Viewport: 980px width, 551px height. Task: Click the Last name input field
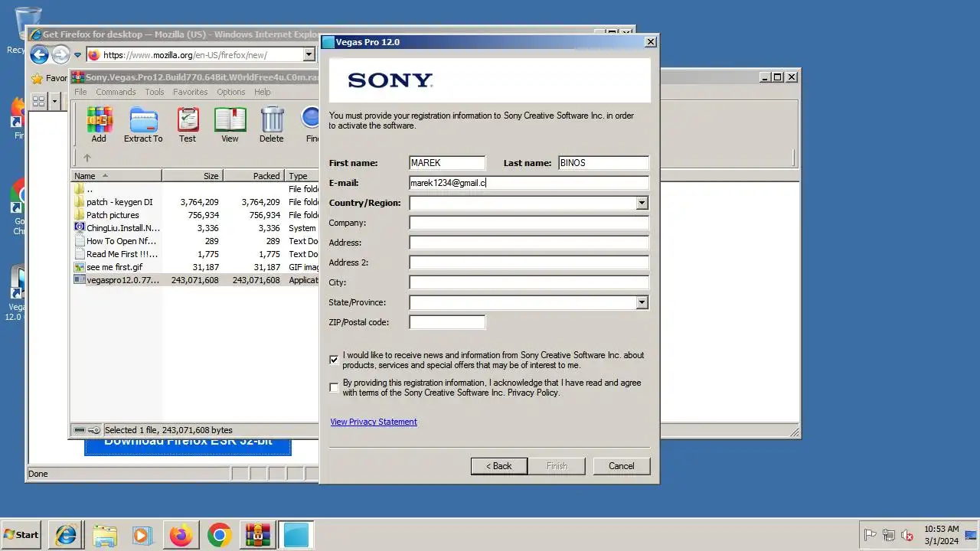tap(603, 163)
